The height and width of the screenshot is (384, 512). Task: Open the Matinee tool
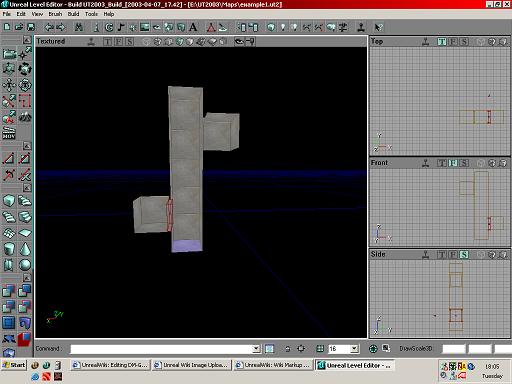pyautogui.click(x=9, y=133)
